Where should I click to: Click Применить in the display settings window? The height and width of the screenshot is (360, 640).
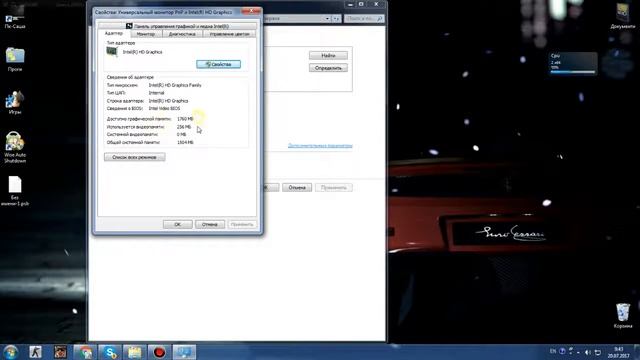click(333, 188)
